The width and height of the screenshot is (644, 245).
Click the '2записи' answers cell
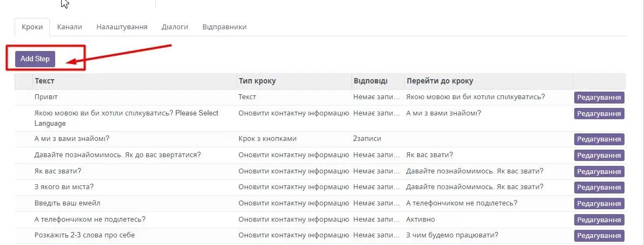coord(366,139)
